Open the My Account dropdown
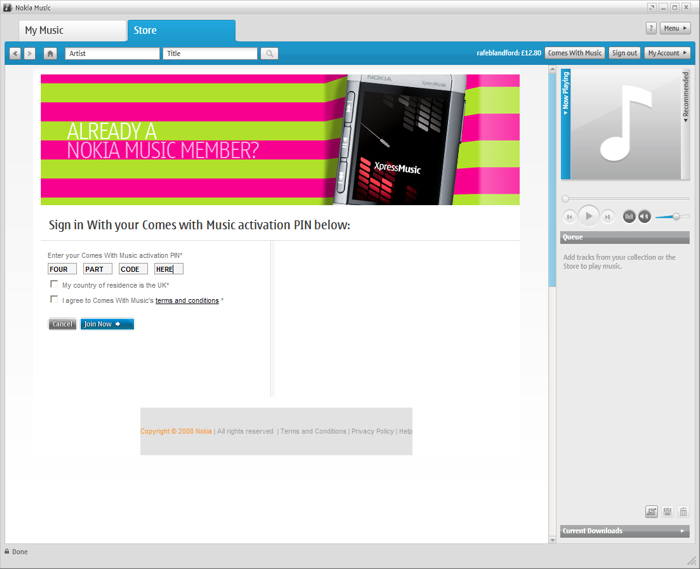Viewport: 700px width, 569px height. pyautogui.click(x=667, y=53)
